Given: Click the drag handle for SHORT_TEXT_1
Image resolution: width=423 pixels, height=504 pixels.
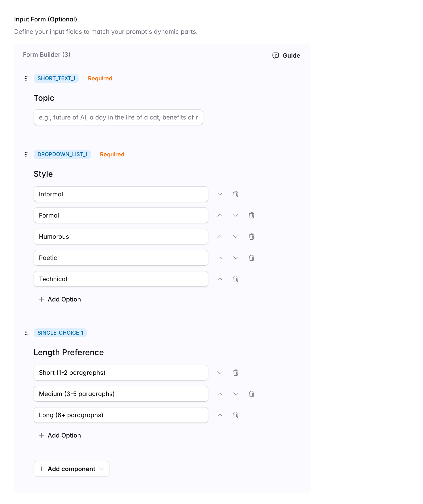Looking at the screenshot, I should click(26, 78).
